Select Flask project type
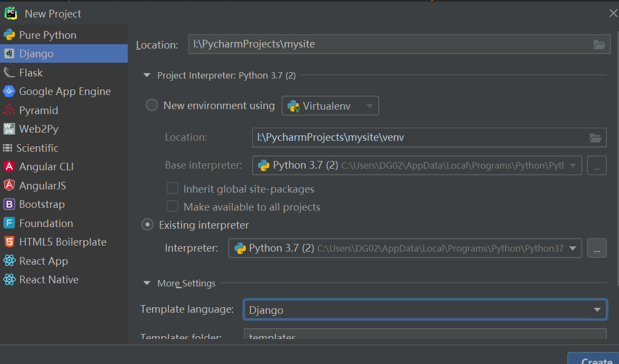The image size is (619, 364). [64, 73]
